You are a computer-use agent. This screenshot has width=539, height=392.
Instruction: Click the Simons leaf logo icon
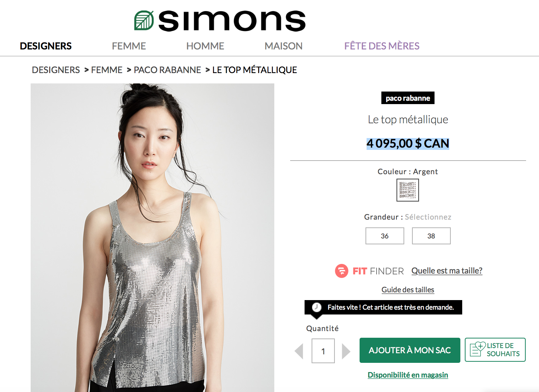click(144, 20)
